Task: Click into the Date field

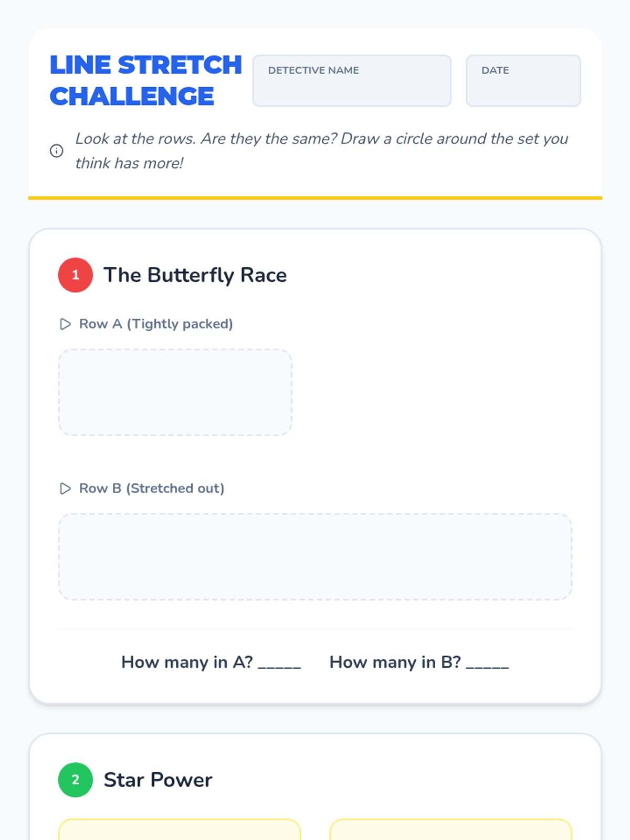Action: coord(523,81)
